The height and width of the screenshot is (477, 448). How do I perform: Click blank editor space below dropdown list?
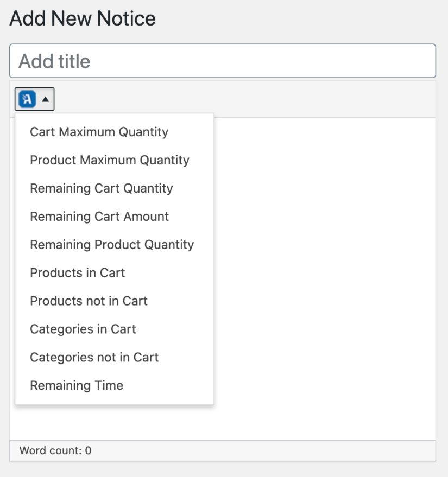(163, 423)
